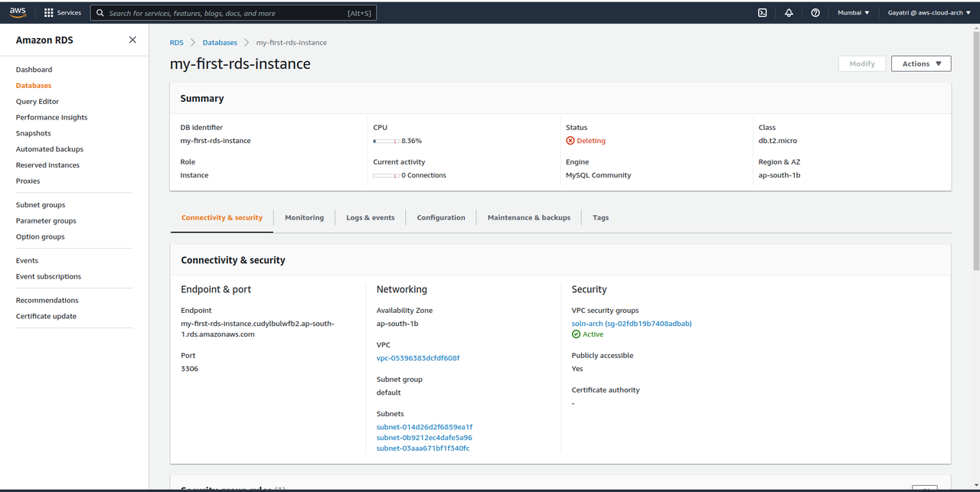This screenshot has width=980, height=492.
Task: Switch to the Logs & events tab
Action: 371,218
